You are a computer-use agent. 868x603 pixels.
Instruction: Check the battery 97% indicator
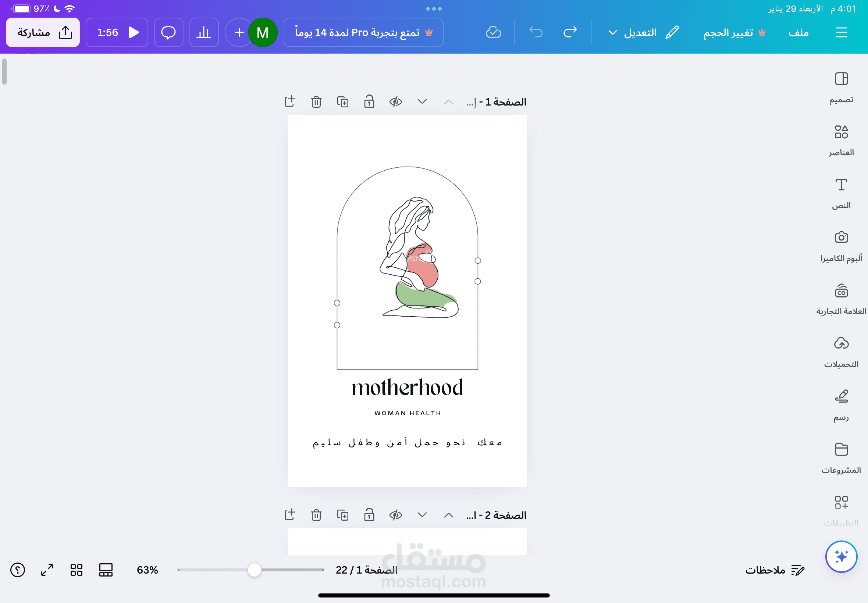click(x=30, y=9)
